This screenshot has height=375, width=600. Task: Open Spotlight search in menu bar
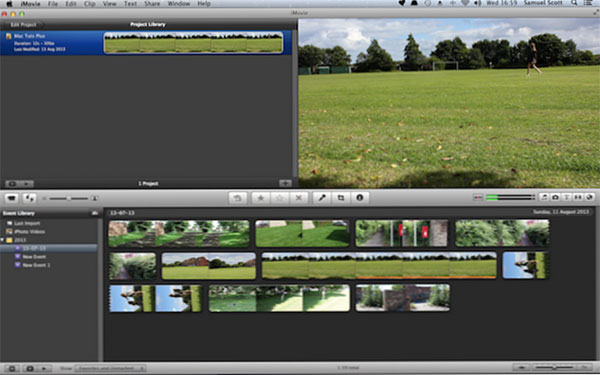pos(574,3)
